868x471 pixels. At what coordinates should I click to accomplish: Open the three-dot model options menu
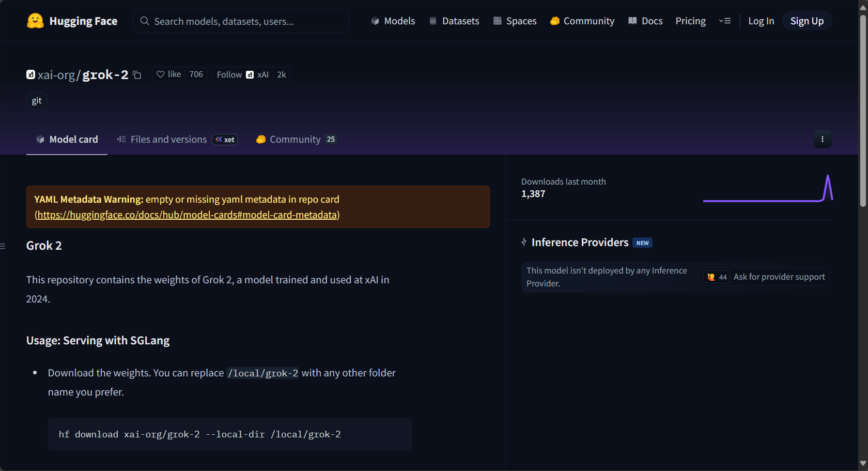pyautogui.click(x=823, y=139)
